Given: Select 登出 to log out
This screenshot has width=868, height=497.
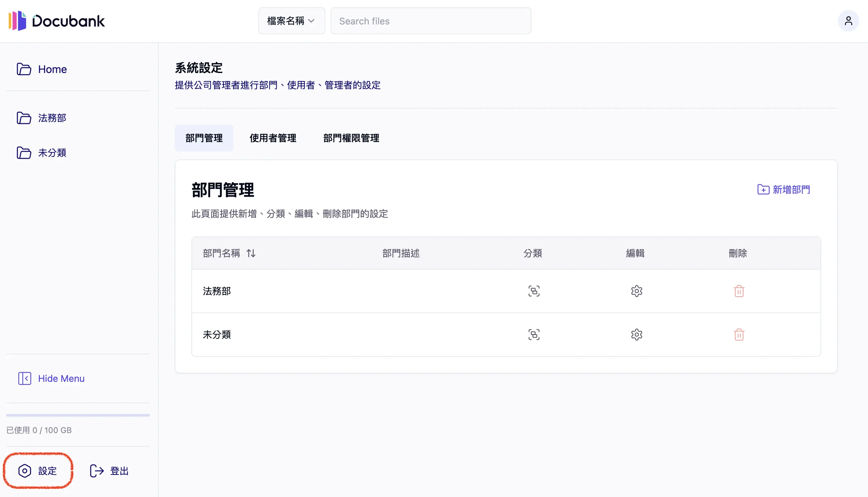Looking at the screenshot, I should (x=109, y=471).
